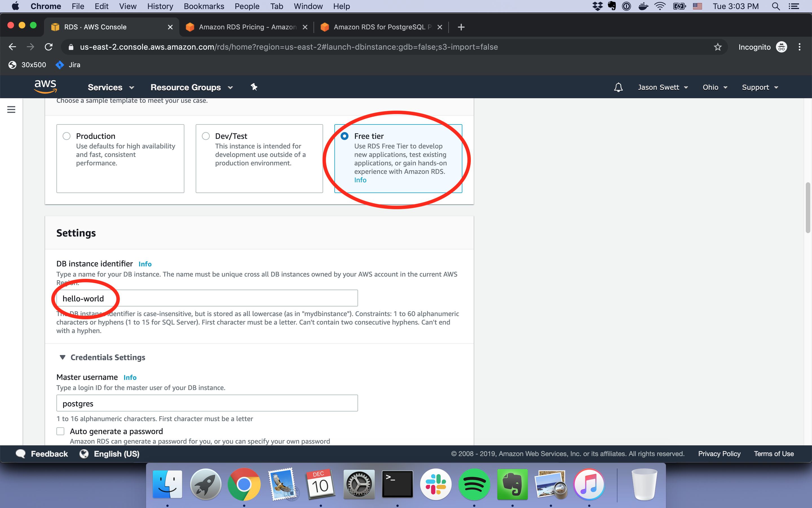Bookmark this page with the star icon
This screenshot has width=812, height=508.
click(717, 47)
